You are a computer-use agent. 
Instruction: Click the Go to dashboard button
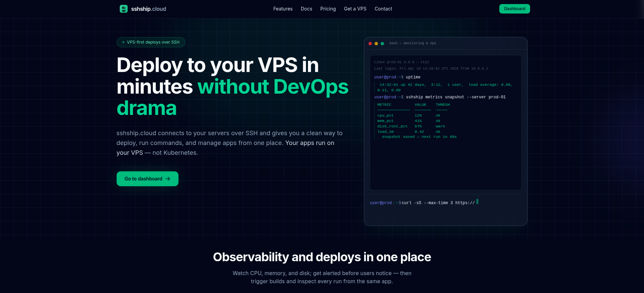pos(147,179)
